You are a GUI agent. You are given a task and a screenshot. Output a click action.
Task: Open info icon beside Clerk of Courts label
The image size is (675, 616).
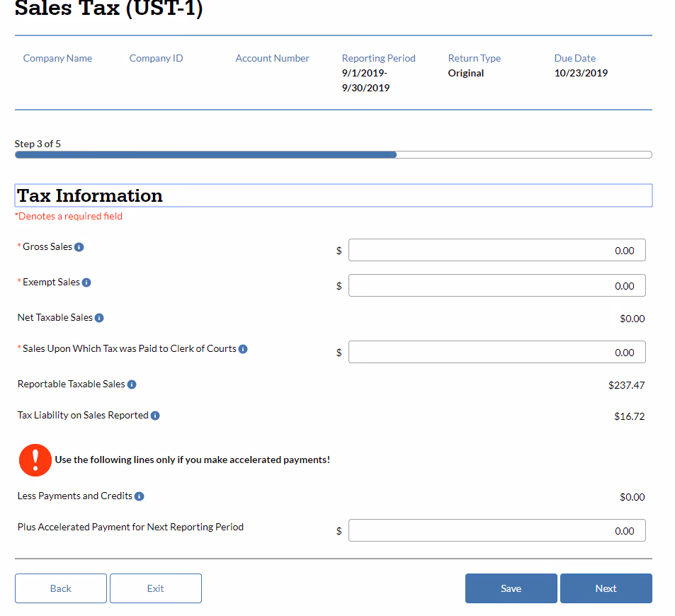[243, 349]
